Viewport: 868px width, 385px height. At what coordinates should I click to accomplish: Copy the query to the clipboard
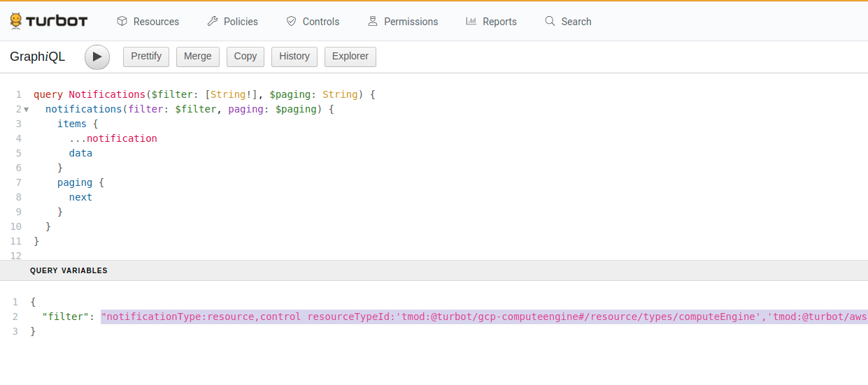click(x=246, y=57)
